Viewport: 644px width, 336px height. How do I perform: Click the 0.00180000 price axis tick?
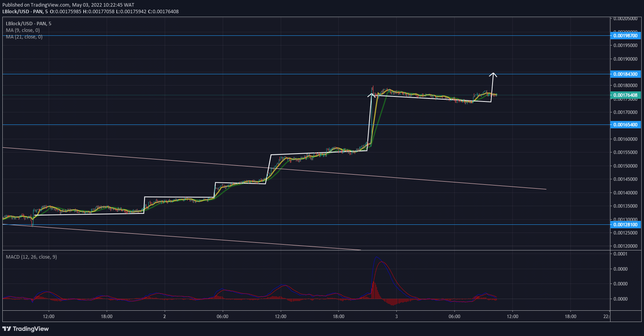[625, 86]
